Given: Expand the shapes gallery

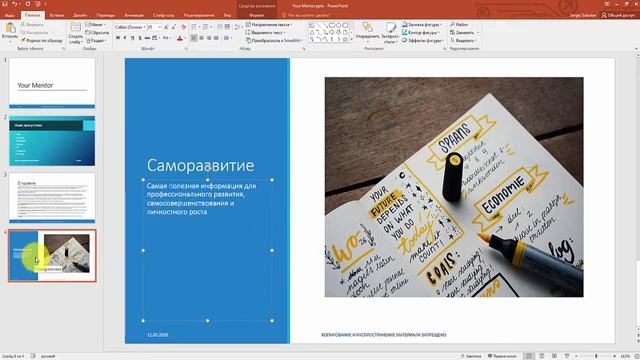Looking at the screenshot, I should click(351, 40).
